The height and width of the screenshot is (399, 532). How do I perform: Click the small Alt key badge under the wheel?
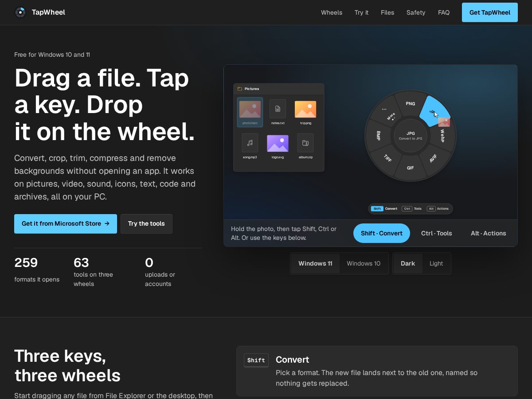[431, 209]
